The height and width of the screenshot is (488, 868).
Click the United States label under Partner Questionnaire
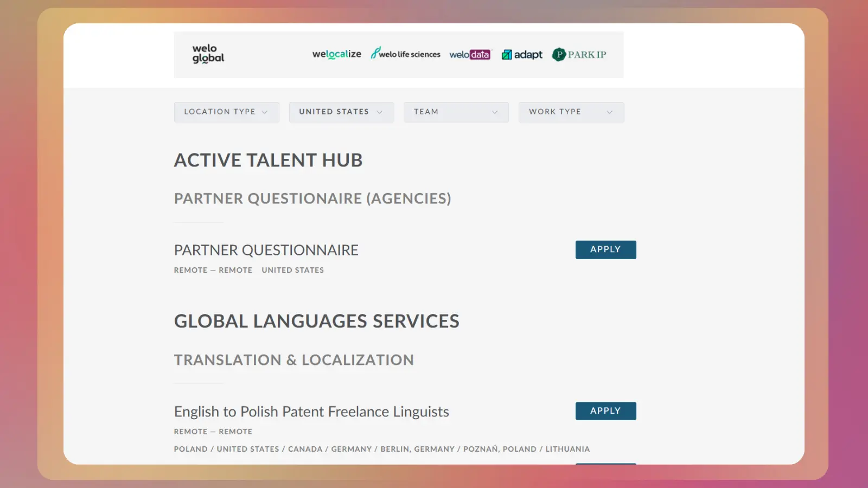[x=292, y=270]
